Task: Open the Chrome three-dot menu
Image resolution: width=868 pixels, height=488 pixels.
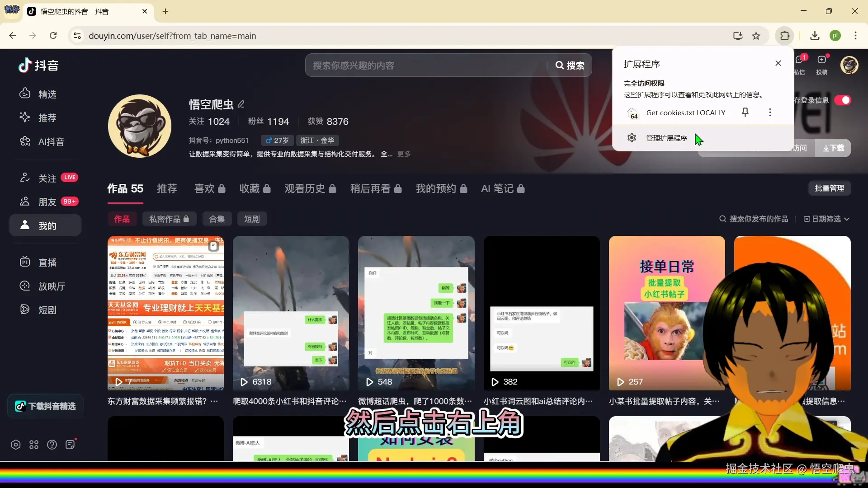Action: tap(855, 36)
